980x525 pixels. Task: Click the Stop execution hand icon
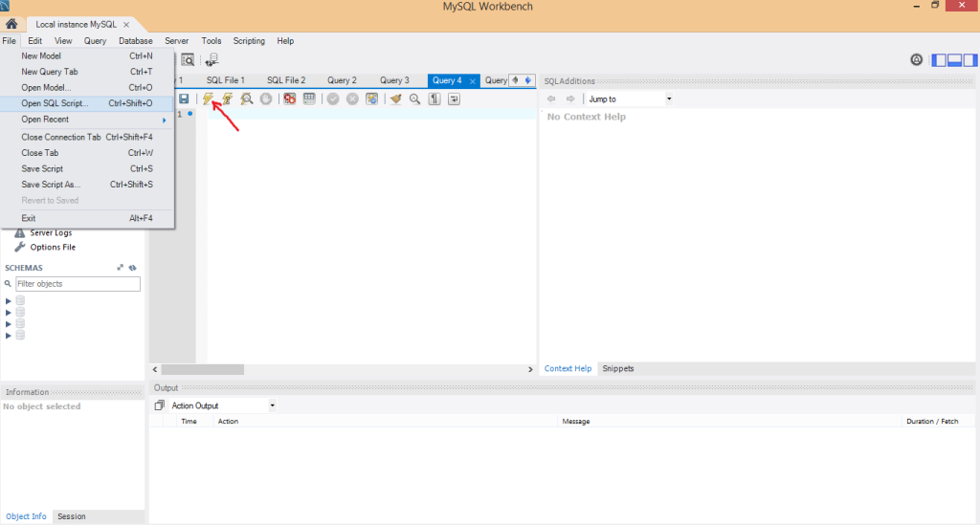click(266, 98)
